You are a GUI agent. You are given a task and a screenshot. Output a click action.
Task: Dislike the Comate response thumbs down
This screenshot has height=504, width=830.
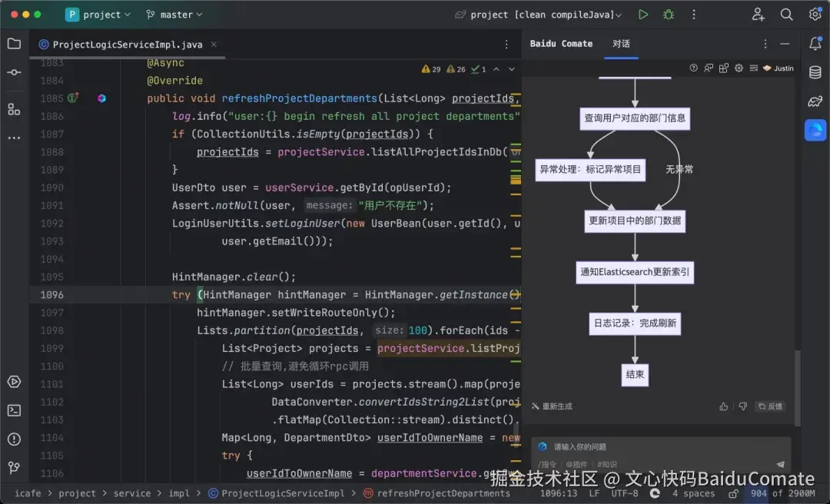coord(742,406)
